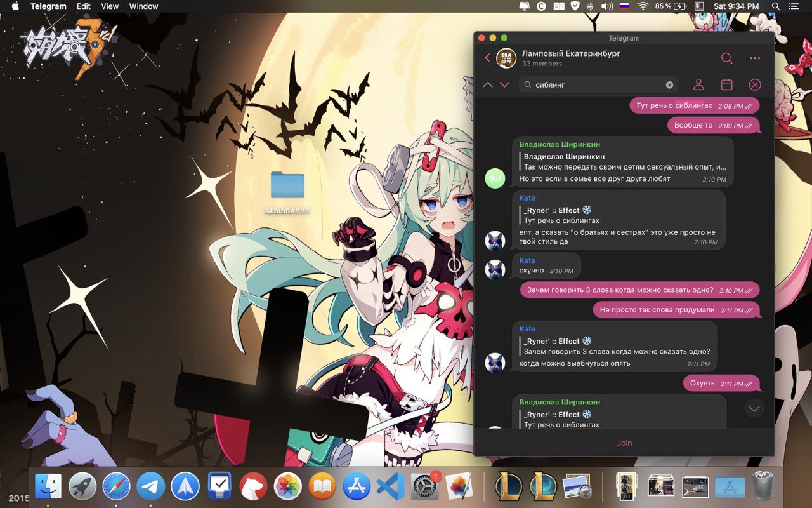Click Kate name above епт message
The image size is (812, 508).
click(527, 198)
